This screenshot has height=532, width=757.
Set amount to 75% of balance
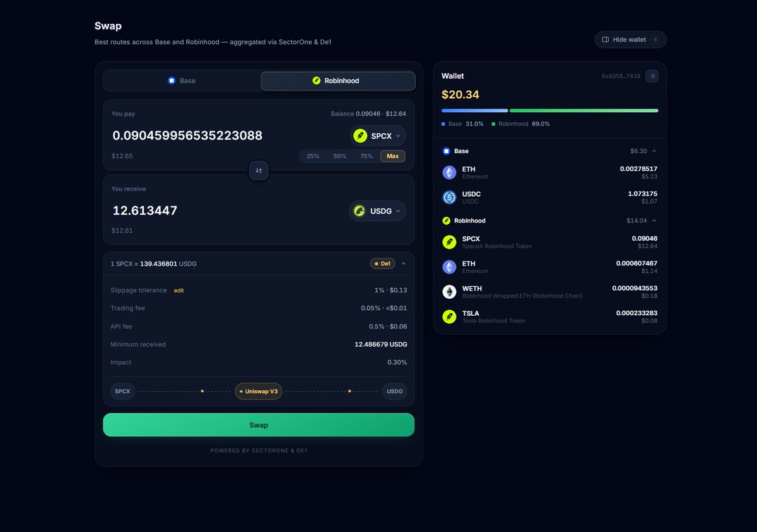[367, 156]
